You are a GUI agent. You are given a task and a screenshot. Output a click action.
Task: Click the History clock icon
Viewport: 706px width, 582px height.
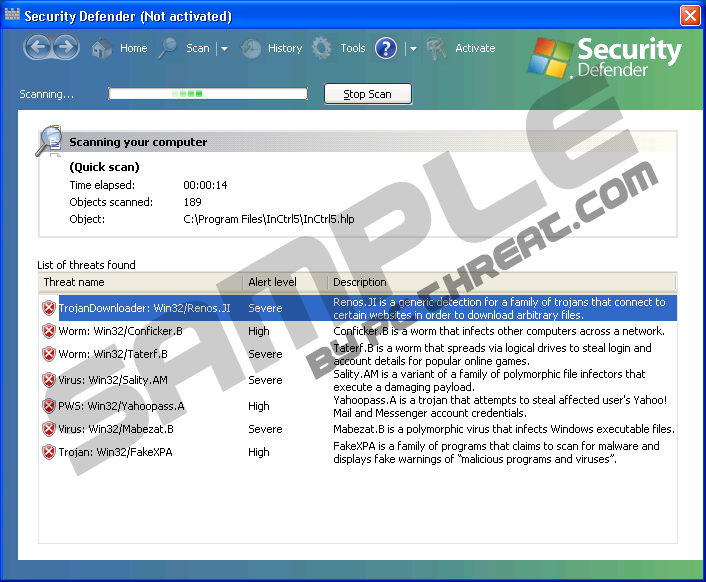(250, 48)
